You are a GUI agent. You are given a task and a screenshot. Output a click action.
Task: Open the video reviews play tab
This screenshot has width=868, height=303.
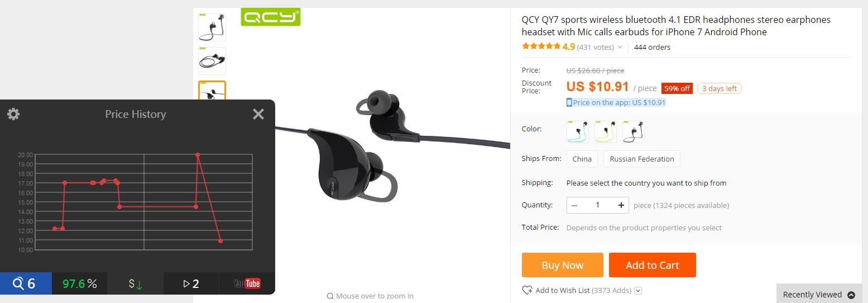[191, 283]
